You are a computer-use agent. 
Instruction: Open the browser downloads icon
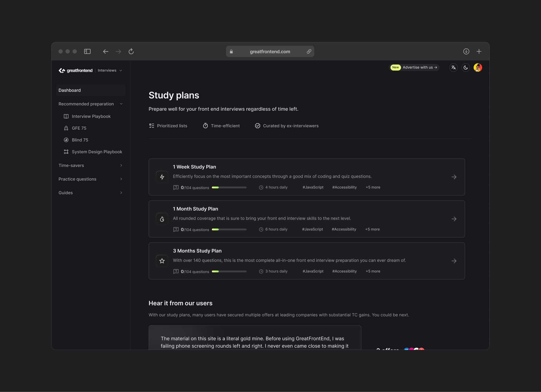(466, 52)
